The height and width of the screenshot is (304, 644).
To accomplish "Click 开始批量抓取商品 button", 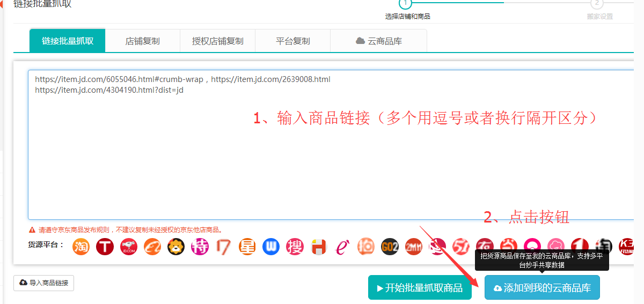I will [x=420, y=288].
